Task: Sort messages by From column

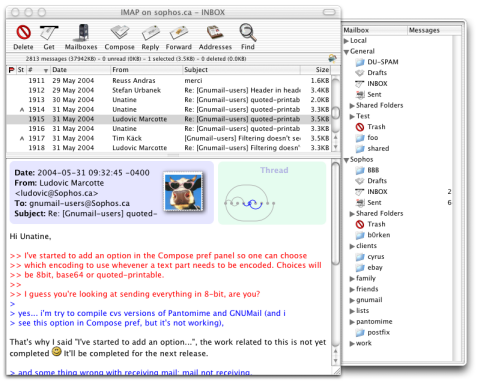Action: 147,70
